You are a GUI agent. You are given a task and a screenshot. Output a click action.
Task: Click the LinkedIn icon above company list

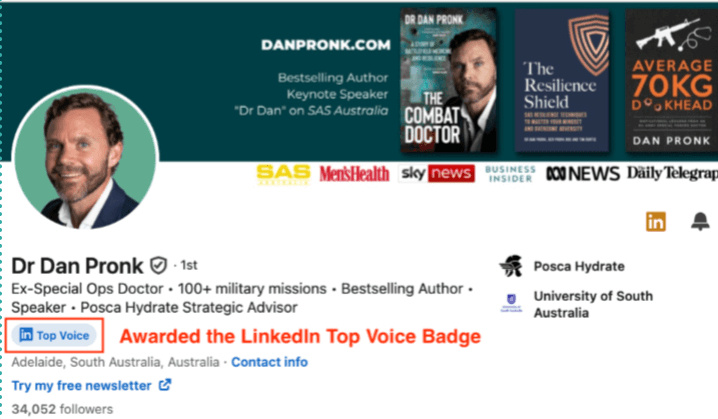click(655, 222)
